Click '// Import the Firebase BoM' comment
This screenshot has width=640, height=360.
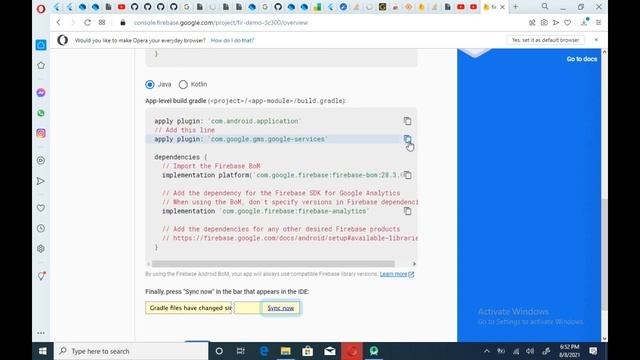[211, 166]
